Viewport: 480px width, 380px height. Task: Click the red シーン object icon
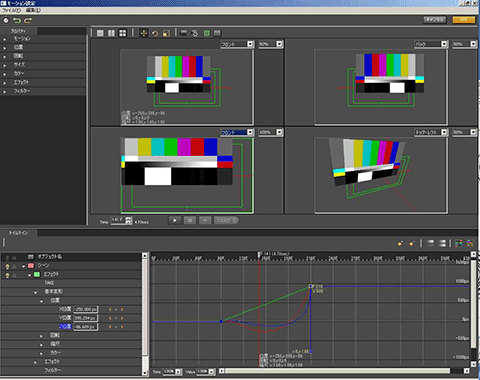click(31, 266)
